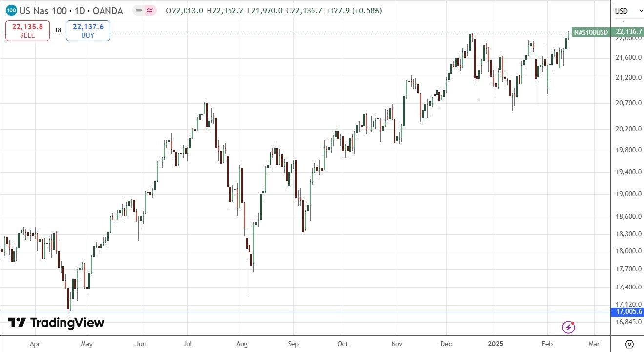Viewport: 644px width, 352px height.
Task: Click the Aug label on time axis
Action: click(x=243, y=344)
